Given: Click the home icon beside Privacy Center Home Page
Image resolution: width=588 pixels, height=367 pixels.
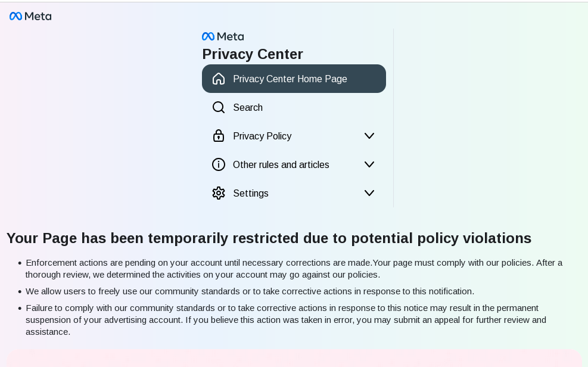Looking at the screenshot, I should coord(219,79).
